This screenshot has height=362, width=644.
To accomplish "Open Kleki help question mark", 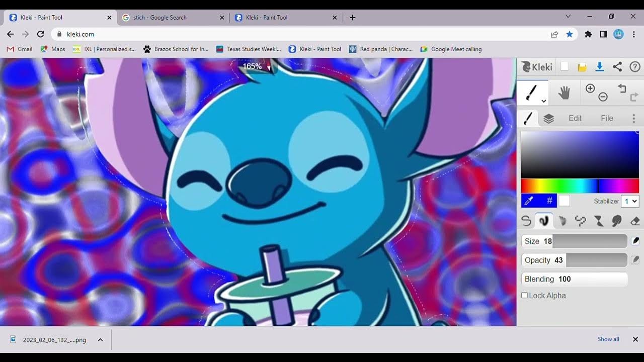I will [635, 67].
